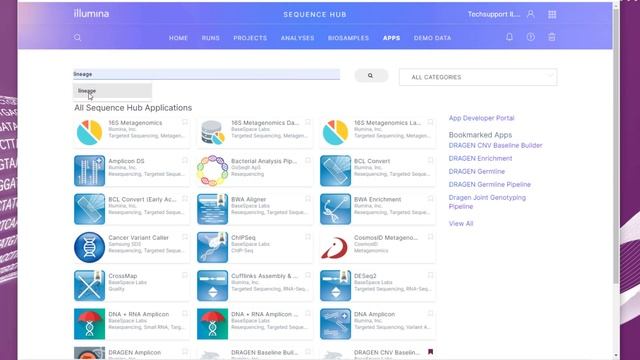Open the BCL Convert app icon

(x=335, y=171)
